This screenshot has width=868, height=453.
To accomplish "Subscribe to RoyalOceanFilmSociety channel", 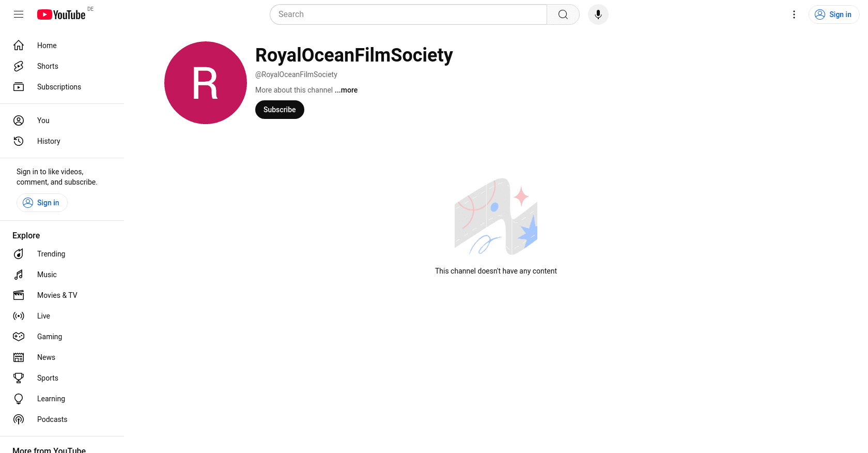I will point(280,110).
